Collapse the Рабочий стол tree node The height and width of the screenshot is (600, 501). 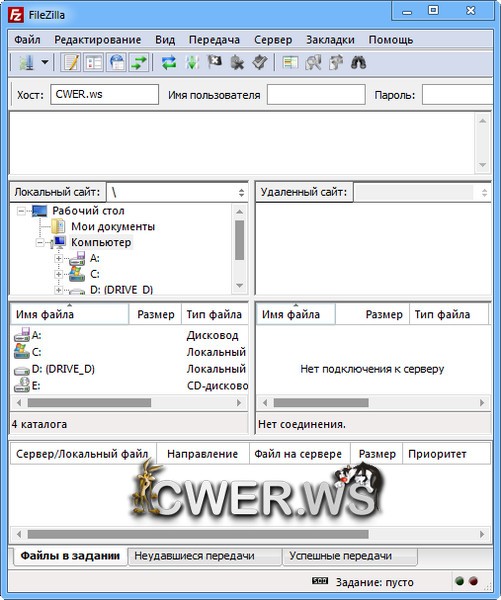[21, 211]
